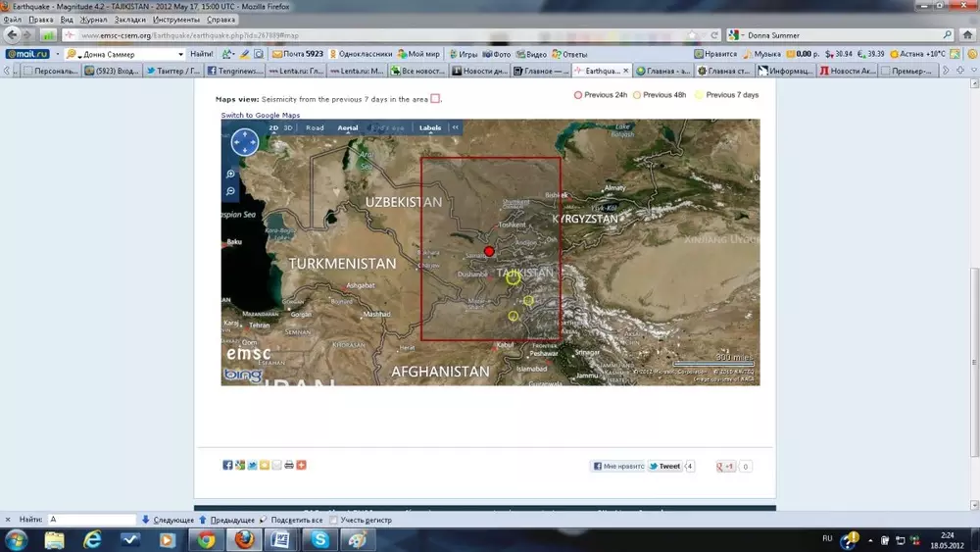
Task: Click 'Следующее' to find next match
Action: 168,520
